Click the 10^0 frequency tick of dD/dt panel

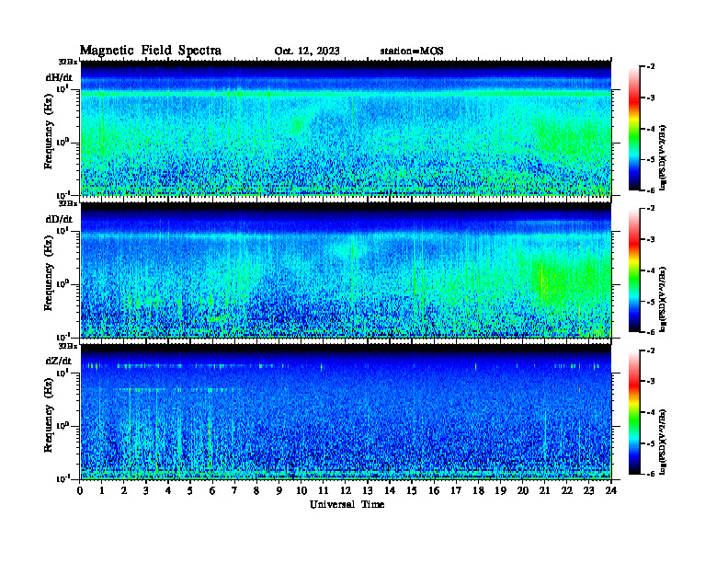coord(63,283)
